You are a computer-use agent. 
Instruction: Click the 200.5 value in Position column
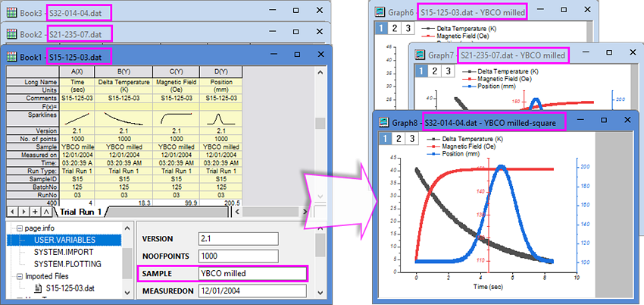click(231, 203)
